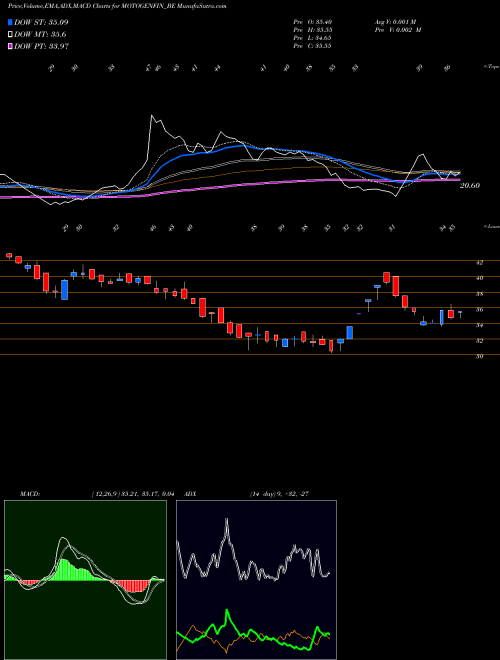Click the 'Pre V: 0.002 M' value

click(398, 30)
